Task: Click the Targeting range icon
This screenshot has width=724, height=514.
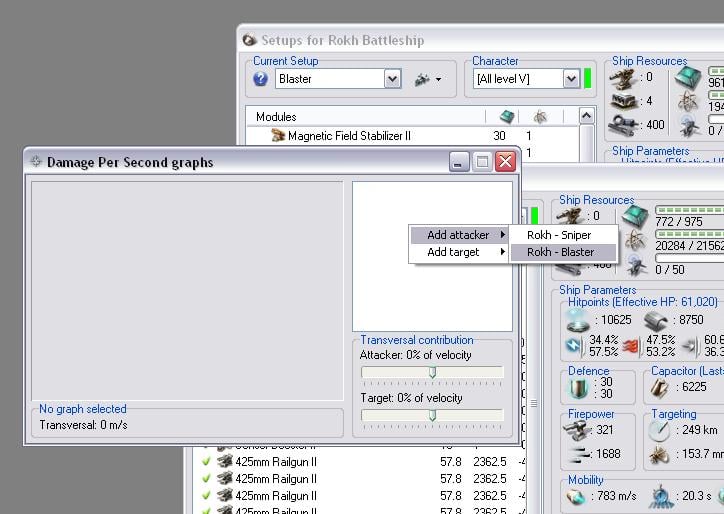Action: click(660, 429)
